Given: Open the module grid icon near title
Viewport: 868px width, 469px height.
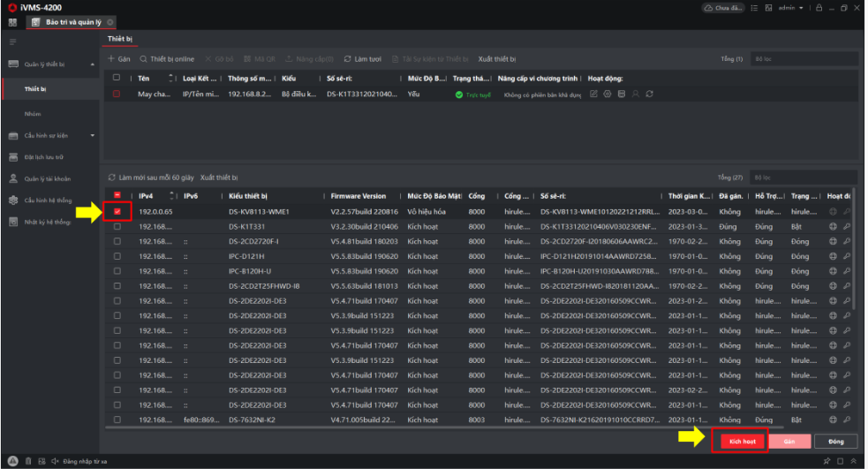Looking at the screenshot, I should point(12,21).
